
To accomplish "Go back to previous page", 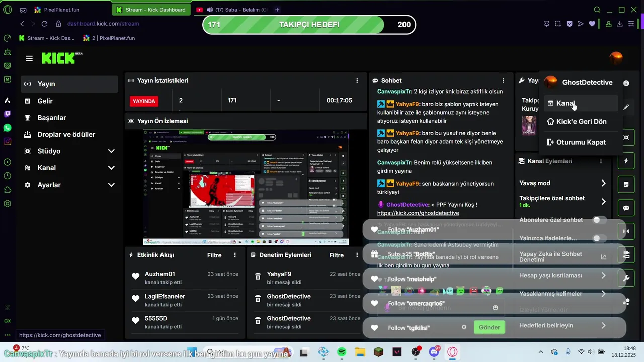I will tap(22, 24).
